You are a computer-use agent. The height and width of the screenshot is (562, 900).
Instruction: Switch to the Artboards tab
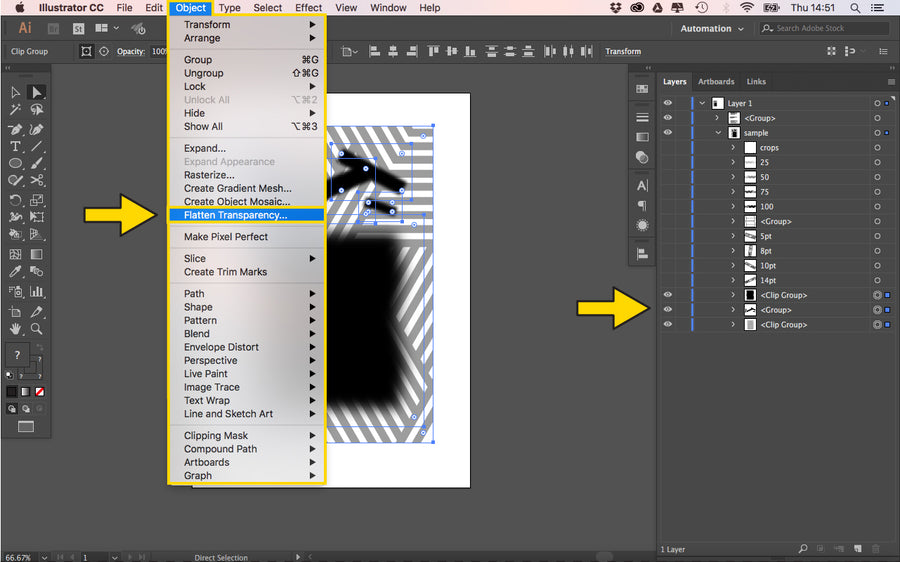click(x=716, y=82)
